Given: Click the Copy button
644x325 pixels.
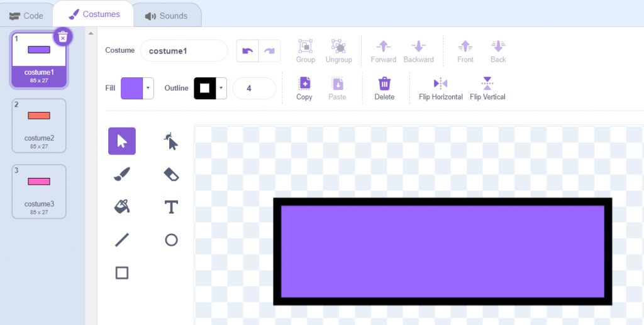Looking at the screenshot, I should point(304,88).
